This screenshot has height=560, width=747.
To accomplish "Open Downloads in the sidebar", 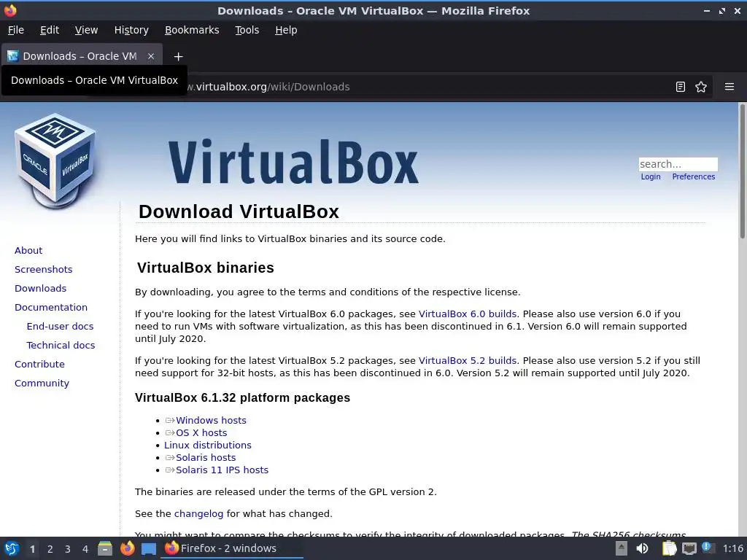I will pos(41,289).
